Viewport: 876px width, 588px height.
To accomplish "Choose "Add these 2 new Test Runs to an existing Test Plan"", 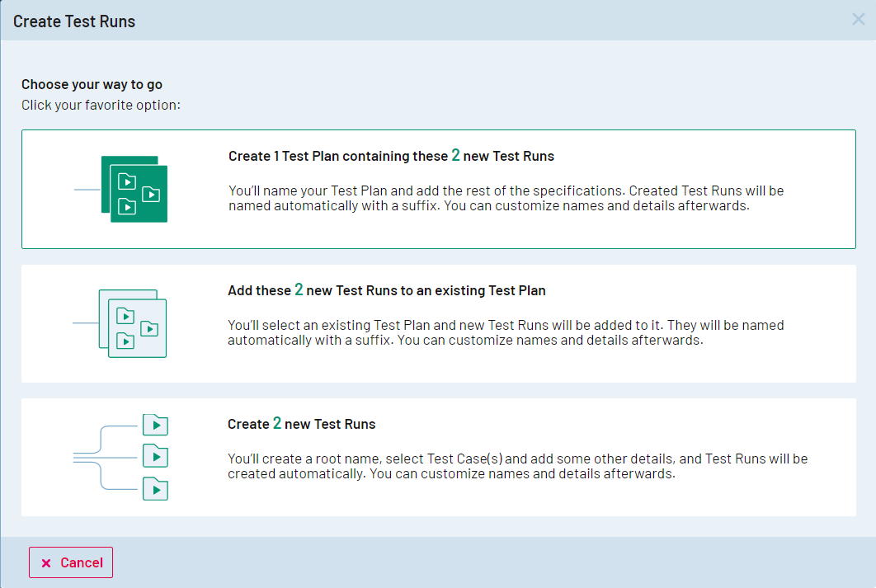I will [386, 290].
